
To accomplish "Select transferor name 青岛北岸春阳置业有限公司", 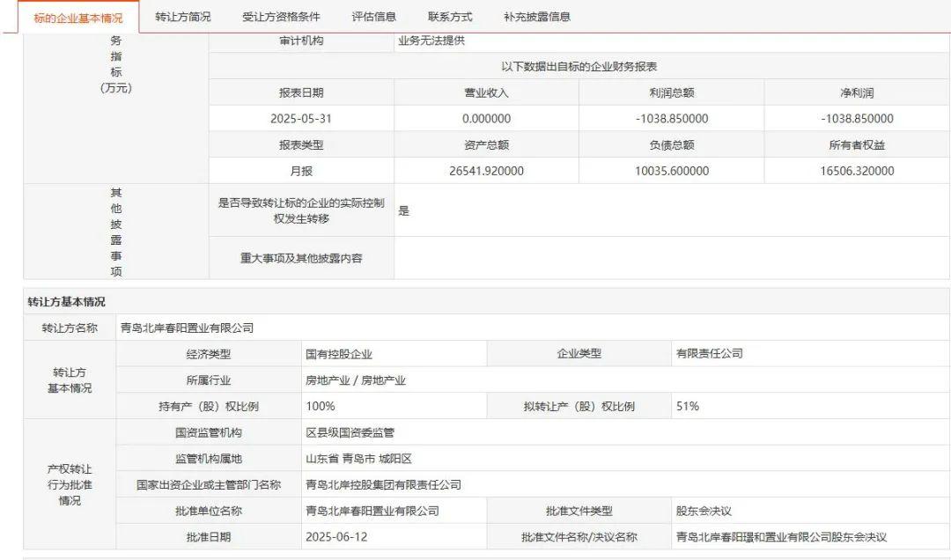I will pyautogui.click(x=187, y=328).
